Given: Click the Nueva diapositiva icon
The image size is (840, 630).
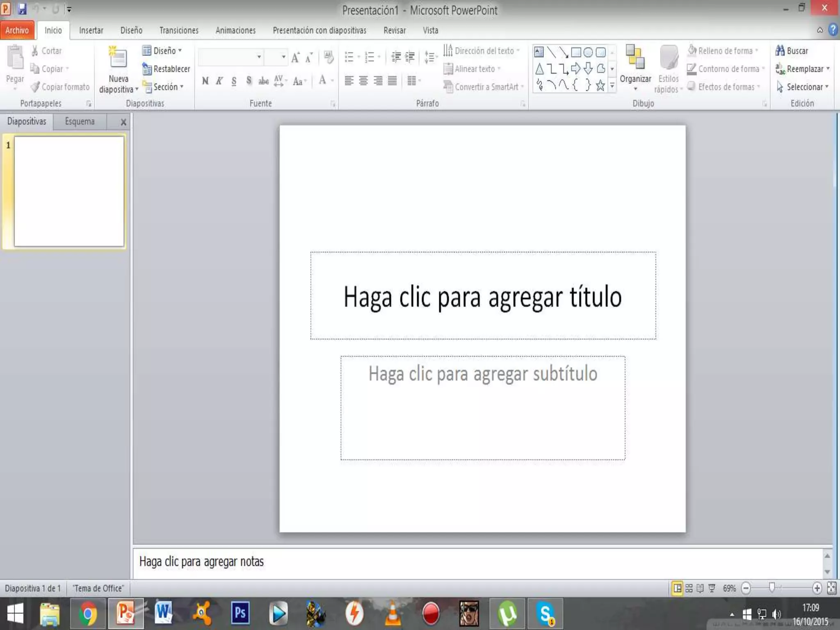Looking at the screenshot, I should pos(118,59).
